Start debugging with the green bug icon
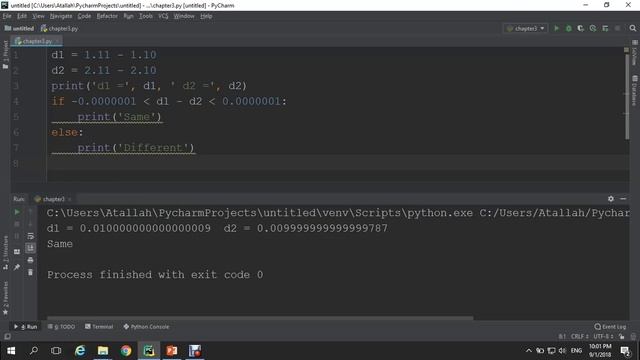This screenshot has height=360, width=640. (568, 28)
